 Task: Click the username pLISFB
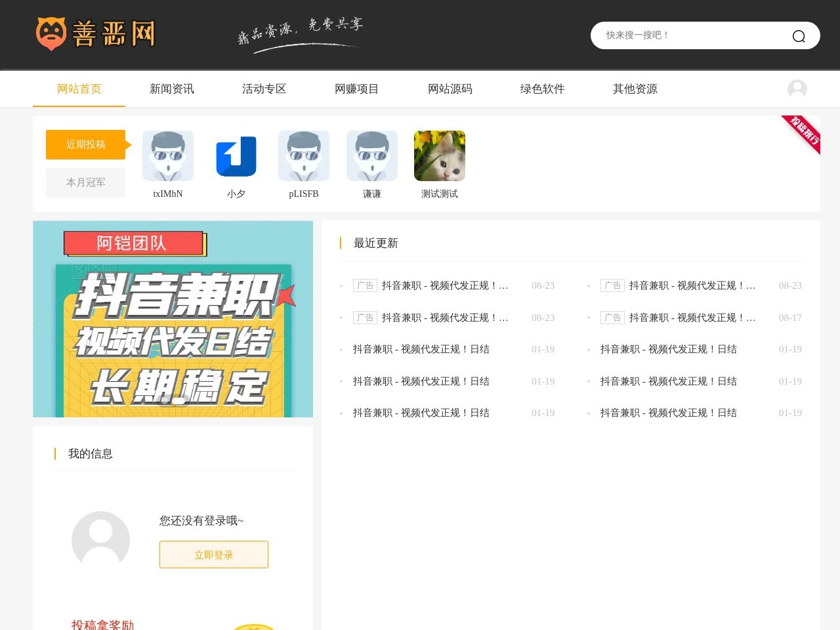tap(304, 194)
